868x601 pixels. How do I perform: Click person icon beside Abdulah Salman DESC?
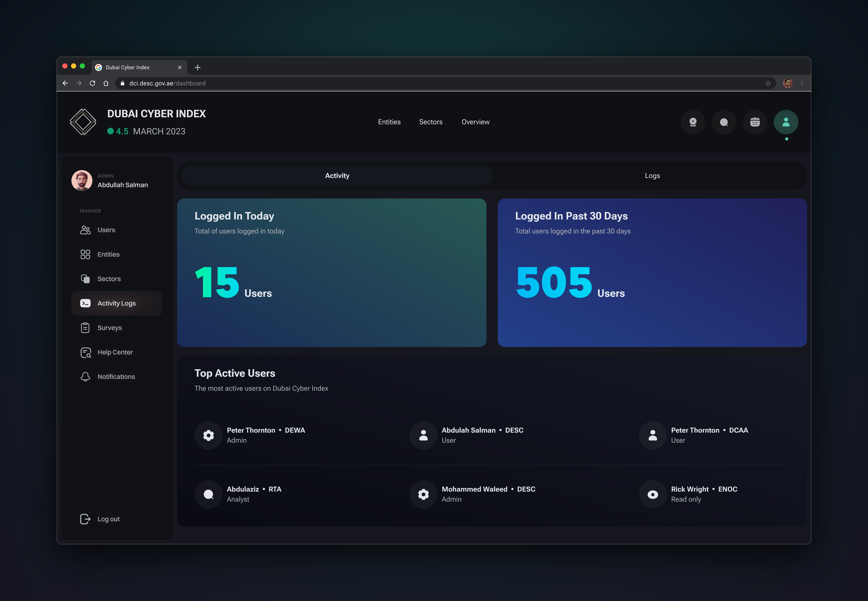click(x=424, y=435)
